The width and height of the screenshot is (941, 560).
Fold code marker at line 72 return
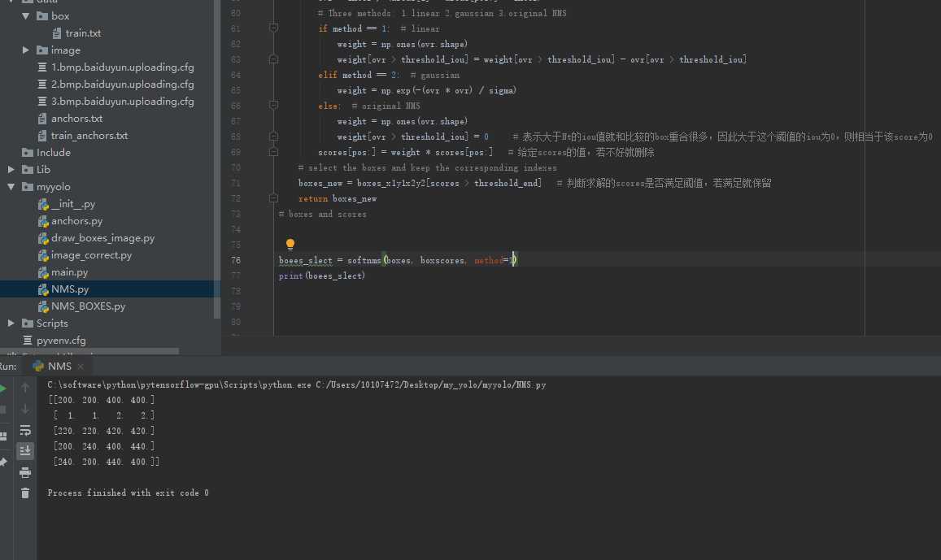tap(273, 198)
